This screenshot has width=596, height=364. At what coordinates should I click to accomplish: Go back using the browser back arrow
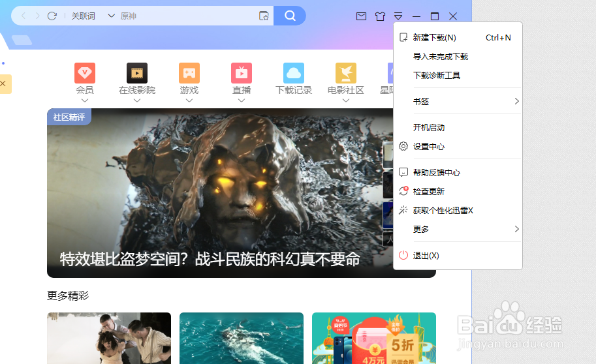[24, 16]
